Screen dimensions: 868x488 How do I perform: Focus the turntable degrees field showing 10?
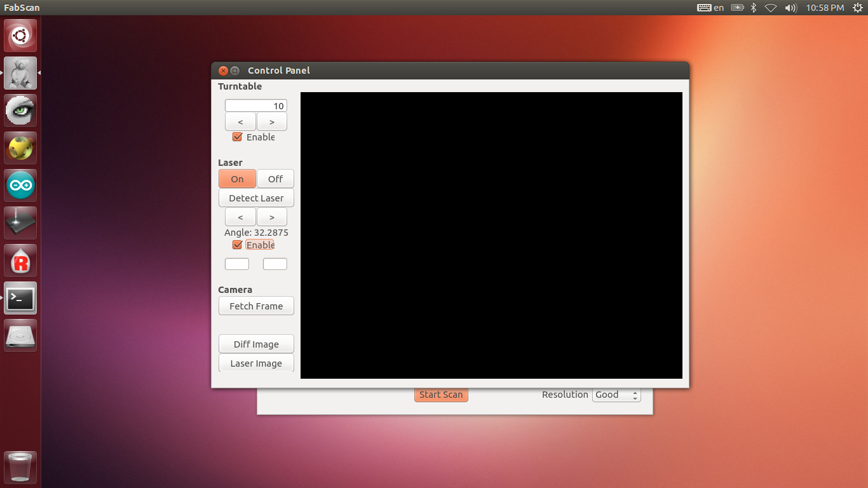256,106
